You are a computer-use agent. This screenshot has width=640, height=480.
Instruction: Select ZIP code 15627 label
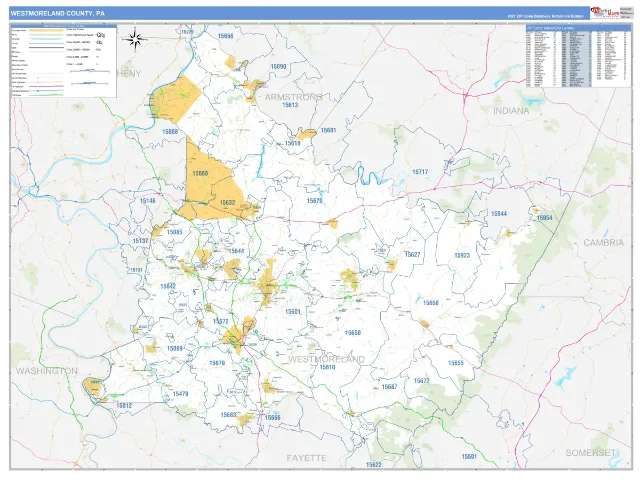(x=412, y=254)
